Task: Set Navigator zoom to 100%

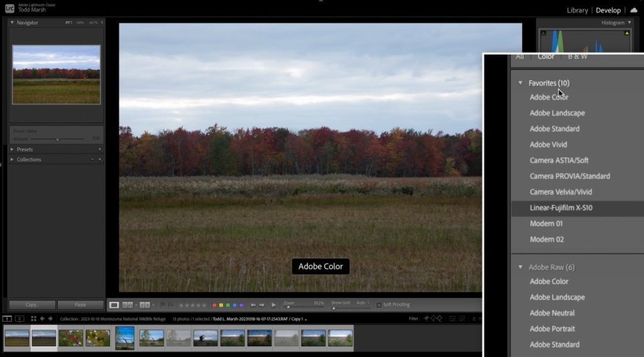Action: click(x=80, y=23)
